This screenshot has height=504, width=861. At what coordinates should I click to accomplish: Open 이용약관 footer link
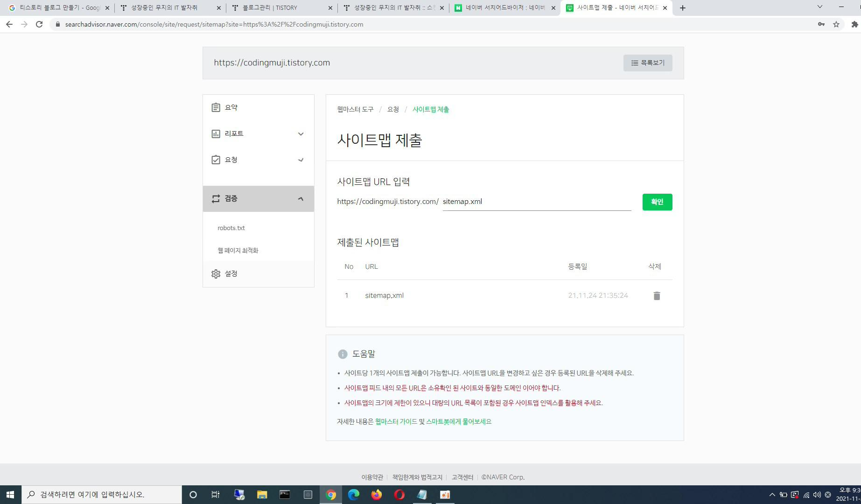coord(372,477)
